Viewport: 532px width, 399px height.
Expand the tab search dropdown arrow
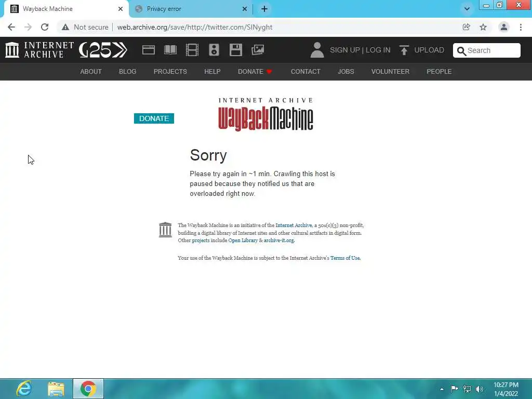(467, 9)
